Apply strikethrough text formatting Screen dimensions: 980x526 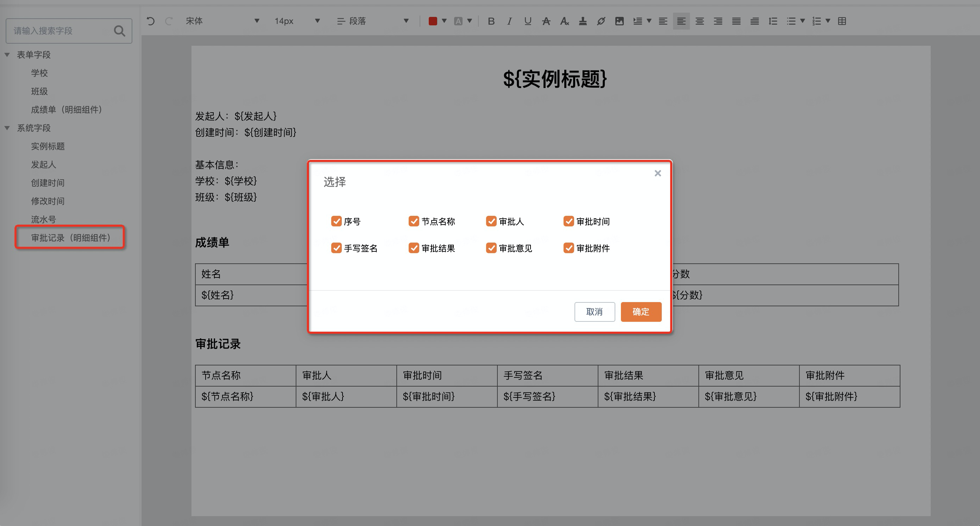tap(546, 21)
